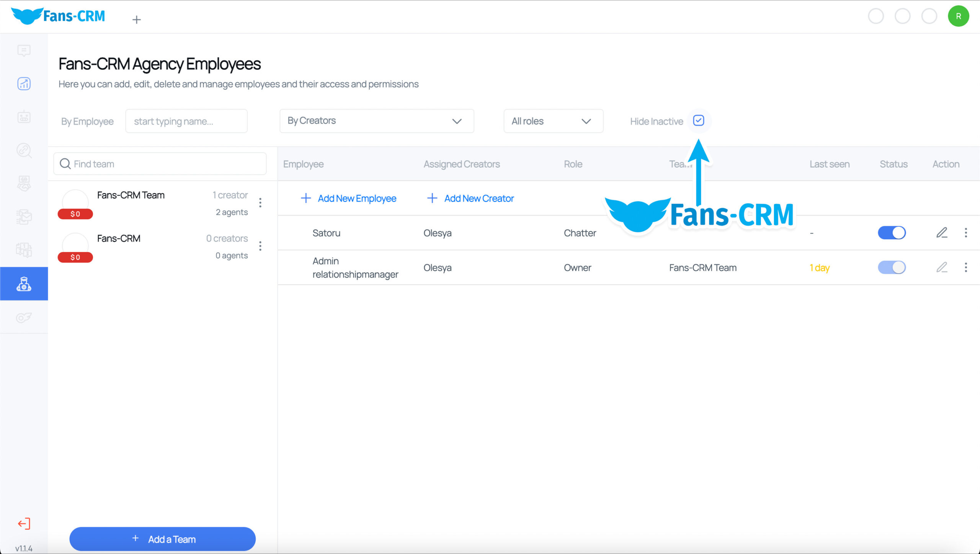Click the Status column header
Screen dimensions: 980x554
pos(893,164)
